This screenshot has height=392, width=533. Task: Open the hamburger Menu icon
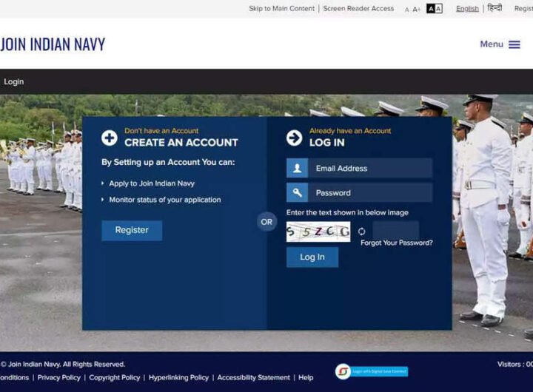514,44
